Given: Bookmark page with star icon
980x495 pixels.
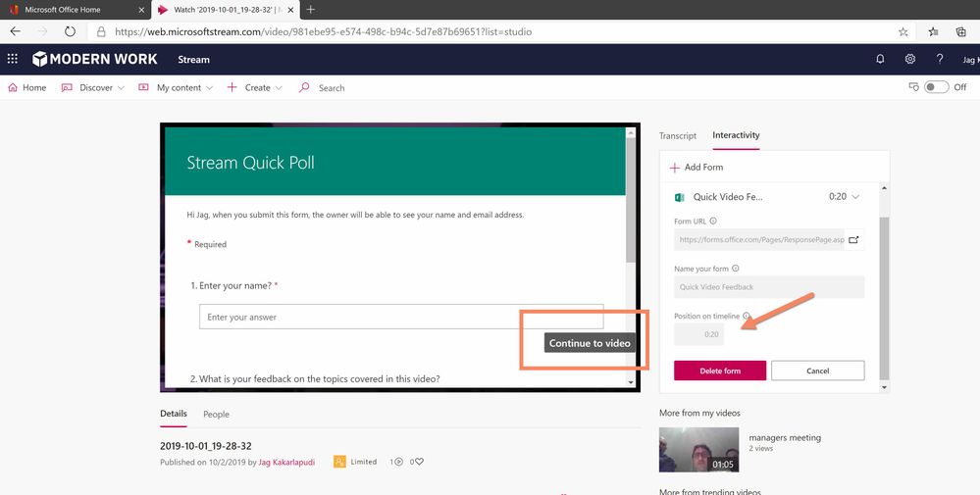Looking at the screenshot, I should tap(903, 31).
